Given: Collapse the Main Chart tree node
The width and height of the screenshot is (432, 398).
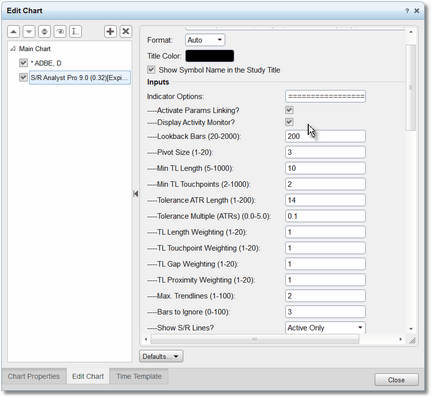Looking at the screenshot, I should [13, 49].
